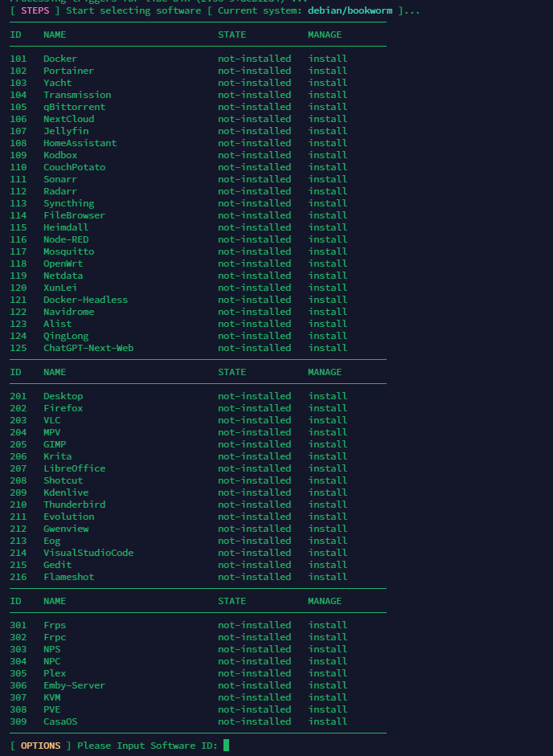
Task: Click the not-installed state of GIMP
Action: (x=254, y=444)
